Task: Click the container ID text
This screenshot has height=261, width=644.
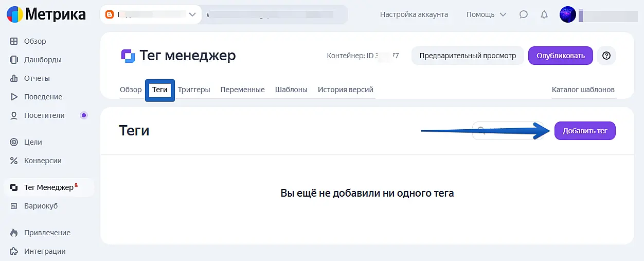Action: [363, 56]
